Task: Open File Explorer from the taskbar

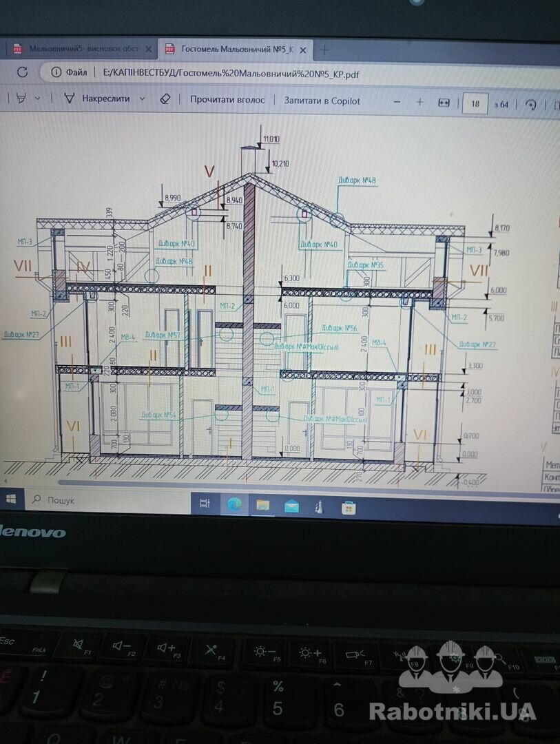Action: tap(263, 506)
